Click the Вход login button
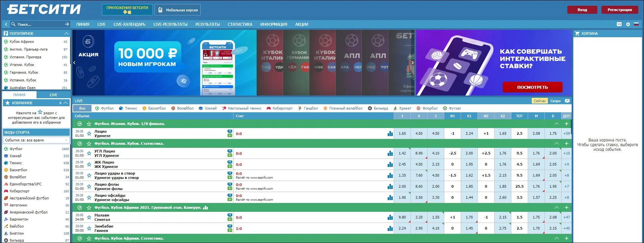The height and width of the screenshot is (243, 644). click(582, 10)
